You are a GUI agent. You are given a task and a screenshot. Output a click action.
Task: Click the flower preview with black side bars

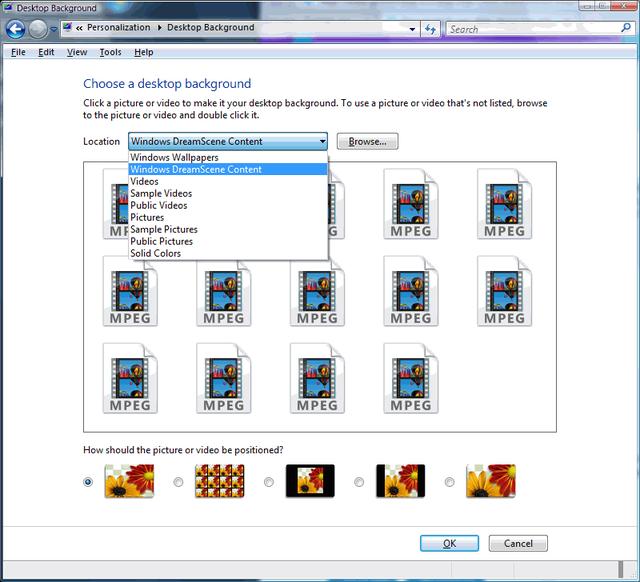400,481
